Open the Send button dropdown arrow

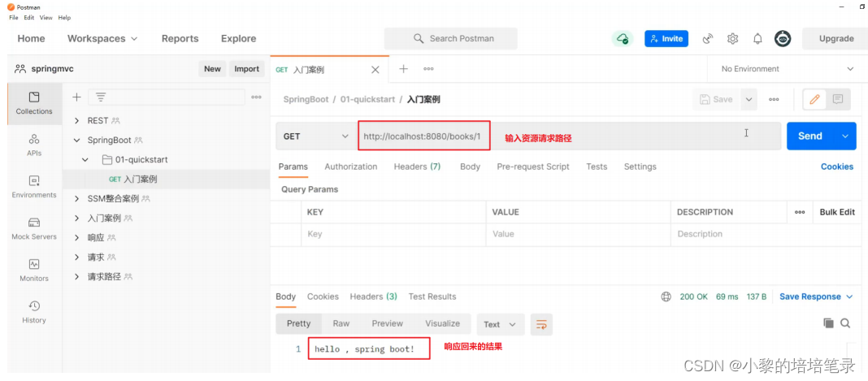[845, 136]
